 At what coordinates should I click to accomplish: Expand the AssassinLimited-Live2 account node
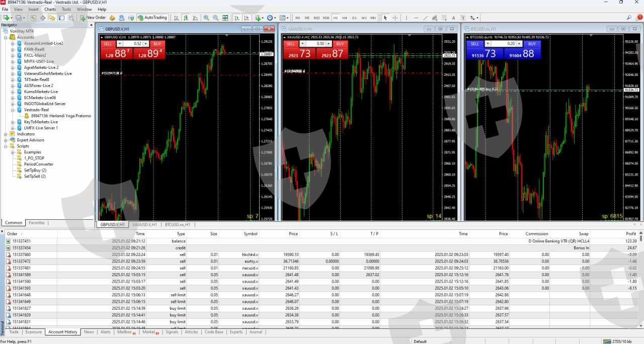[x=13, y=43]
